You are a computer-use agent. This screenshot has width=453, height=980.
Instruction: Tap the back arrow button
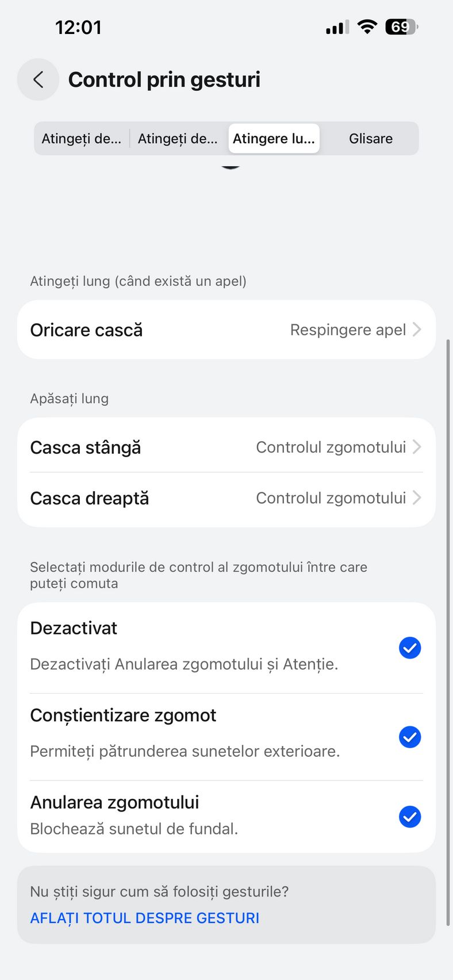click(38, 79)
